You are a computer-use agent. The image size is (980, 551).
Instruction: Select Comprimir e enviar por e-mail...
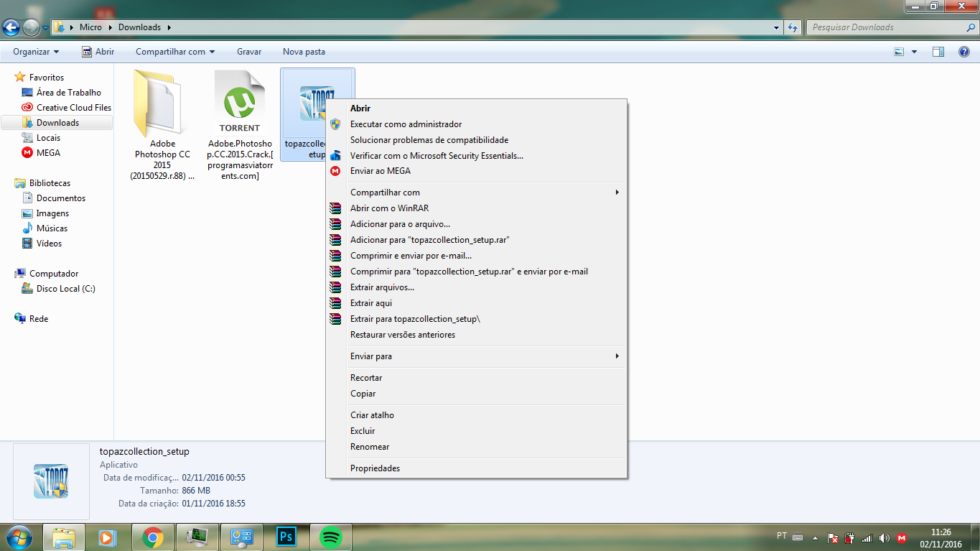(477, 256)
